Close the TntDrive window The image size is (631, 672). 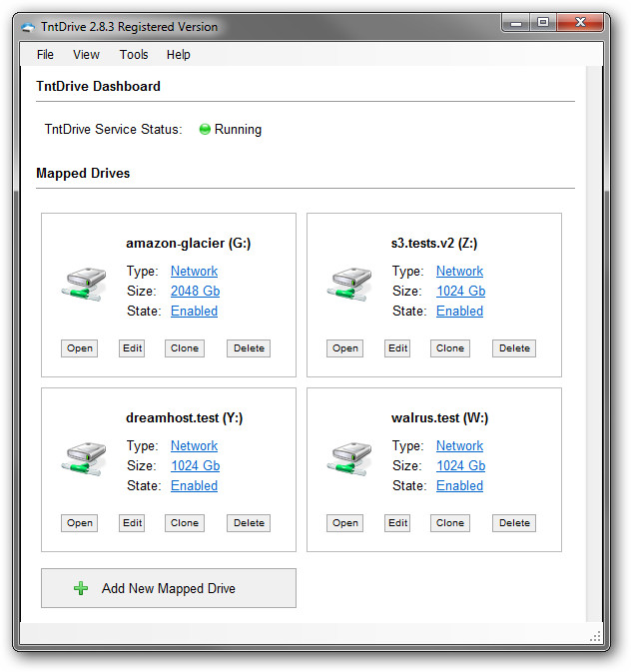pyautogui.click(x=580, y=22)
